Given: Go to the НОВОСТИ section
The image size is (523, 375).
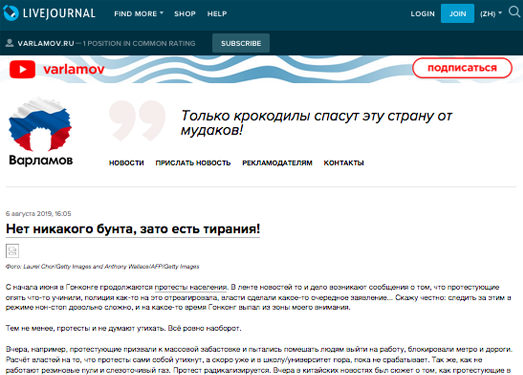Looking at the screenshot, I should pos(126,163).
